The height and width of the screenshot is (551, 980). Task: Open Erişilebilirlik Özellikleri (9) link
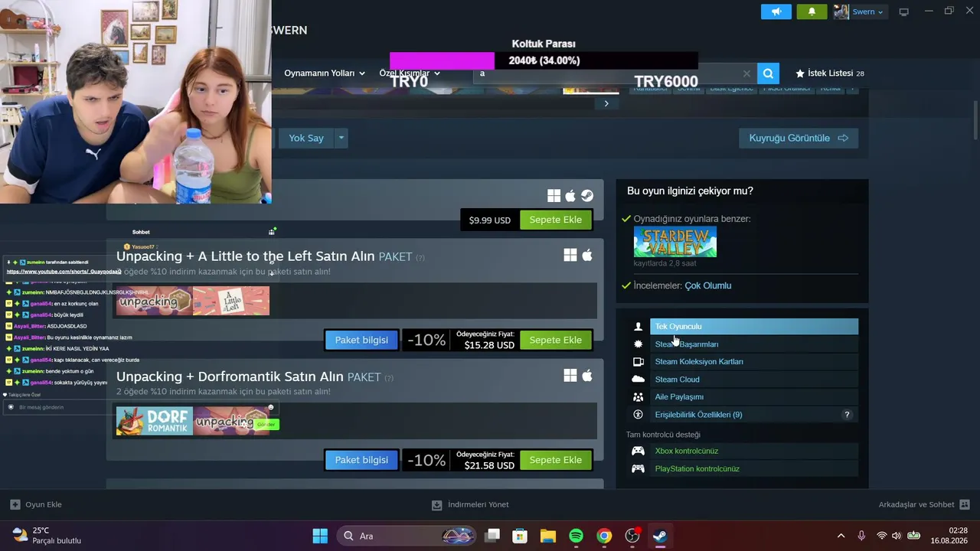tap(698, 415)
